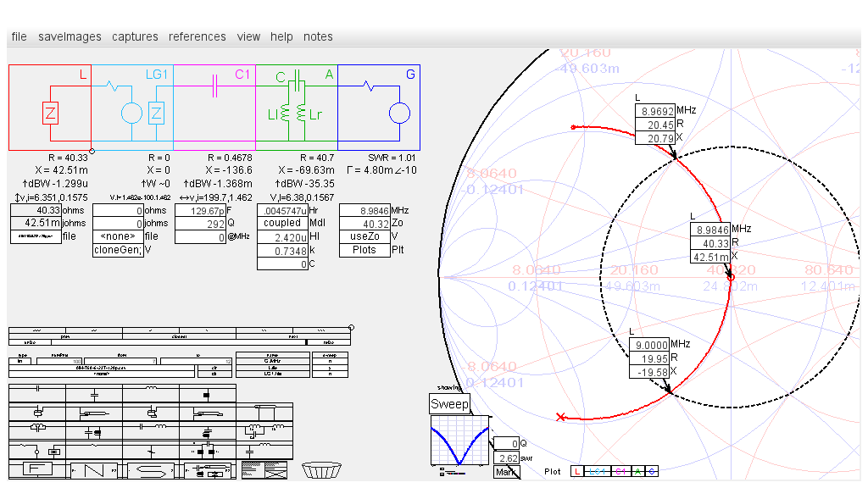Viewport: 868px width, 488px height.
Task: Edit the .0045747u Hr inductance field
Action: pyautogui.click(x=282, y=210)
